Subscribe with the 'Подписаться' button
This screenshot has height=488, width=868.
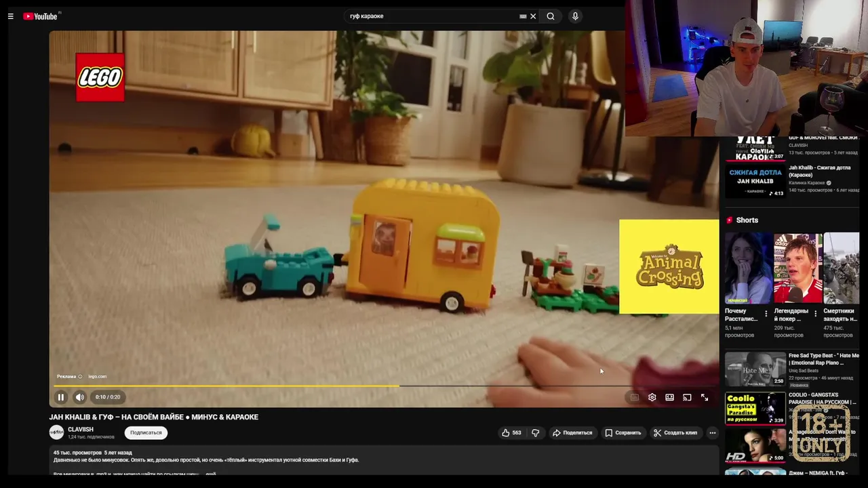[x=146, y=432]
